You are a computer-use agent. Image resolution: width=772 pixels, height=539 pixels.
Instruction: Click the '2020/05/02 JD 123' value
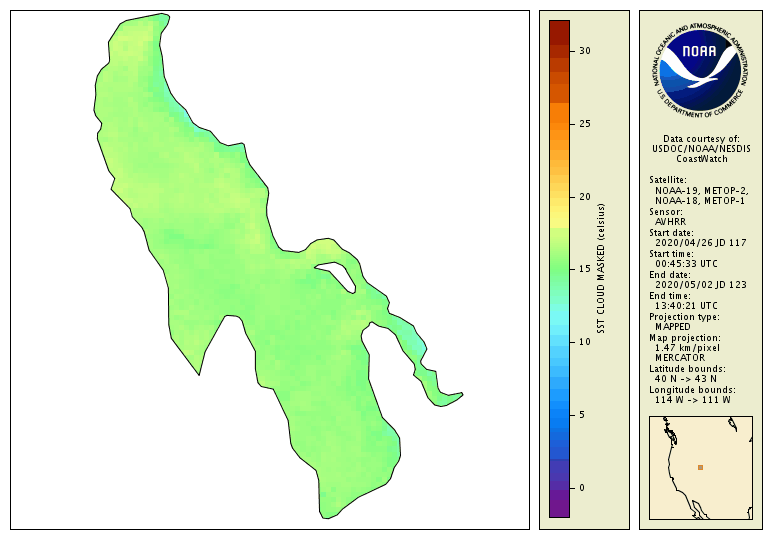tap(701, 285)
